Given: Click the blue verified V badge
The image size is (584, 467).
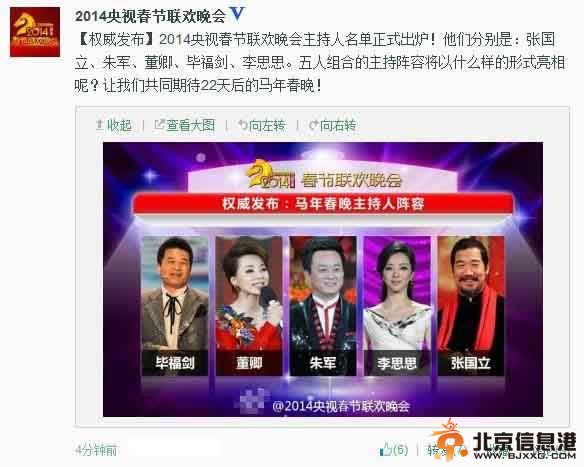Looking at the screenshot, I should coord(237,14).
